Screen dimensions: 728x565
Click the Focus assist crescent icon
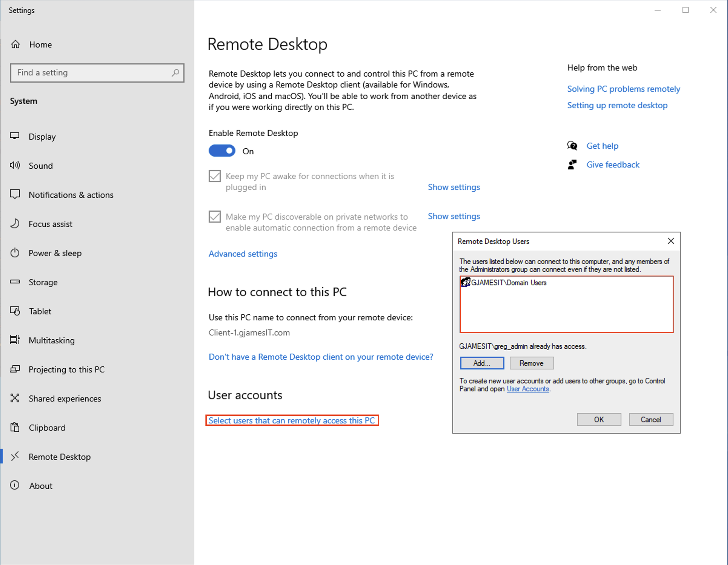point(15,224)
